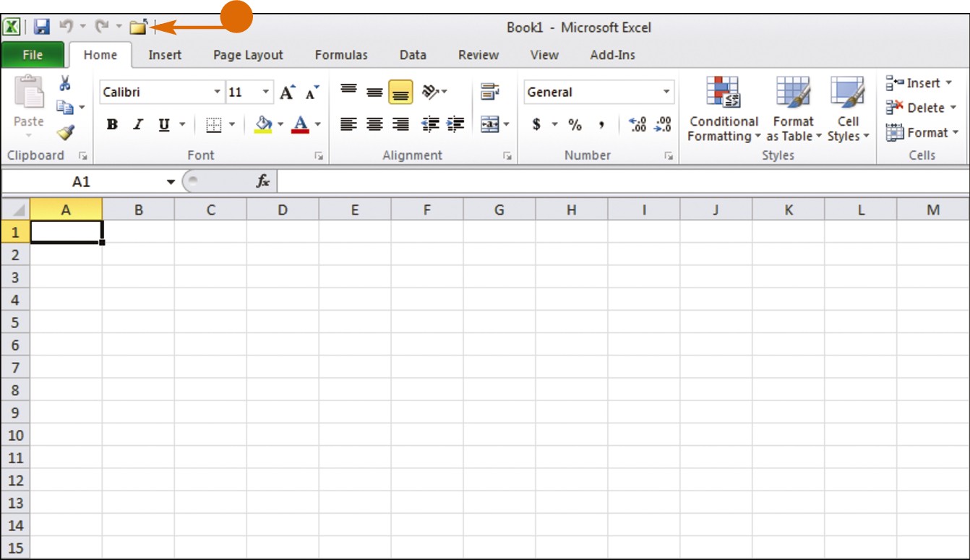Click the Excel application icon in title bar
Screen dimensions: 970x560
[x=12, y=27]
